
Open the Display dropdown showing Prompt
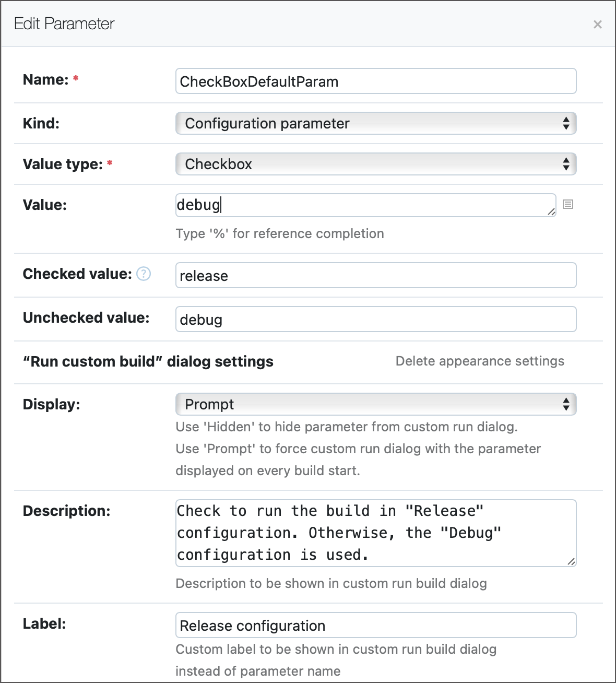pyautogui.click(x=365, y=404)
